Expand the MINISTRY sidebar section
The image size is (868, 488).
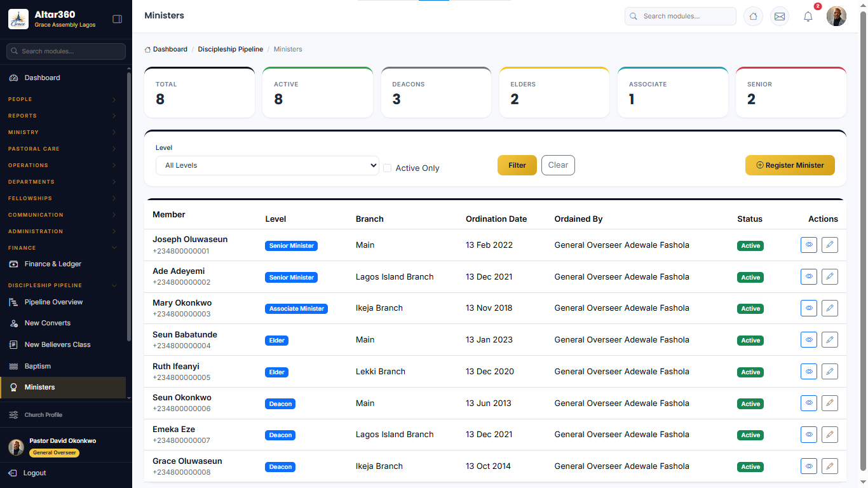[62, 132]
